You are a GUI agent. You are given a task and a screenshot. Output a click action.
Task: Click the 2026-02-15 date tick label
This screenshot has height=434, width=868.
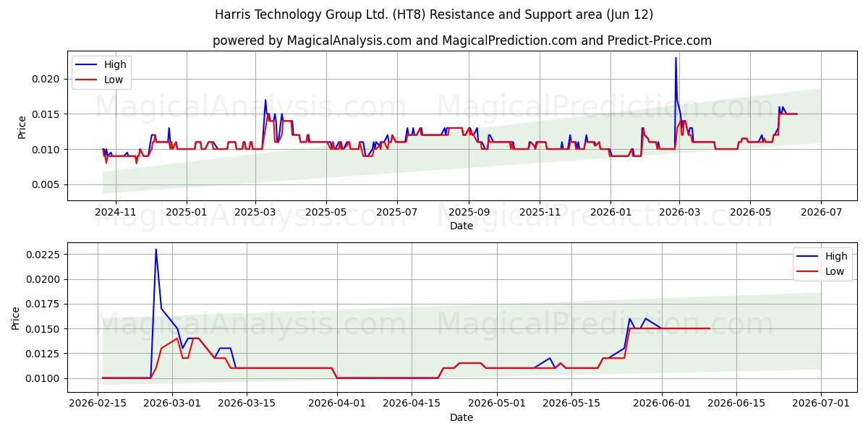click(x=98, y=404)
